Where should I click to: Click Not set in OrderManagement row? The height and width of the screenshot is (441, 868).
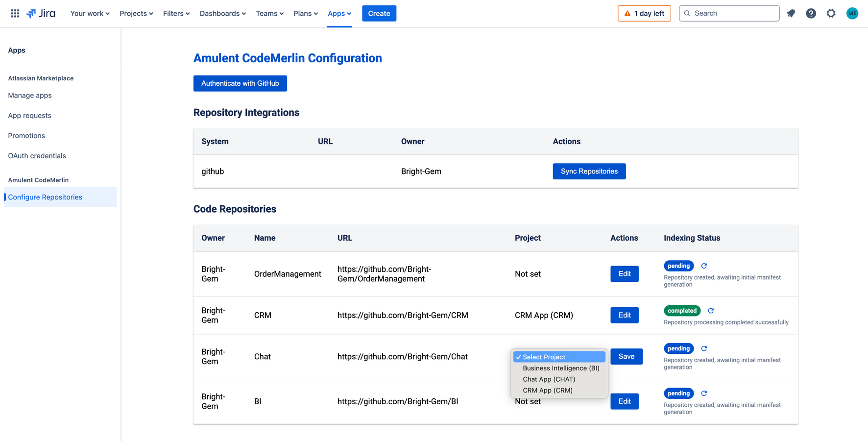tap(528, 274)
